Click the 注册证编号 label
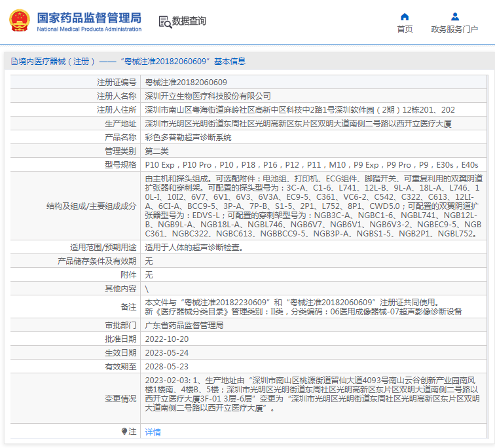The height and width of the screenshot is (448, 495). [x=117, y=83]
